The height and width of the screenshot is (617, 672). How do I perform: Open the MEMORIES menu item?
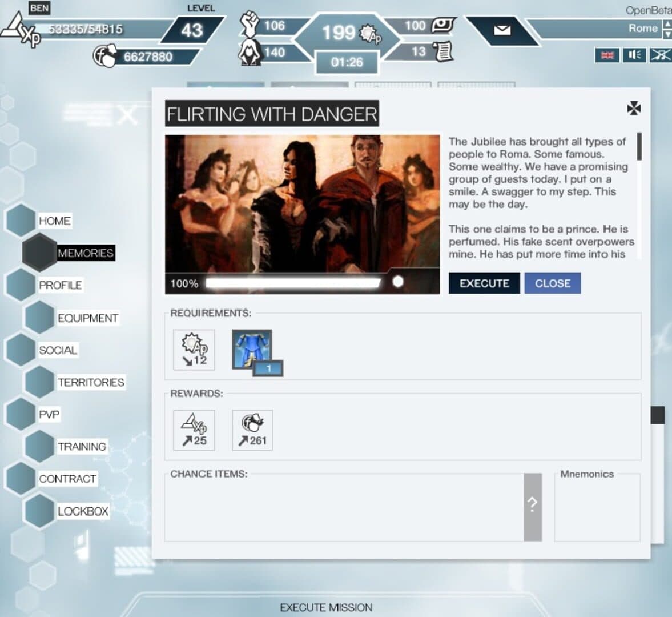pyautogui.click(x=85, y=253)
